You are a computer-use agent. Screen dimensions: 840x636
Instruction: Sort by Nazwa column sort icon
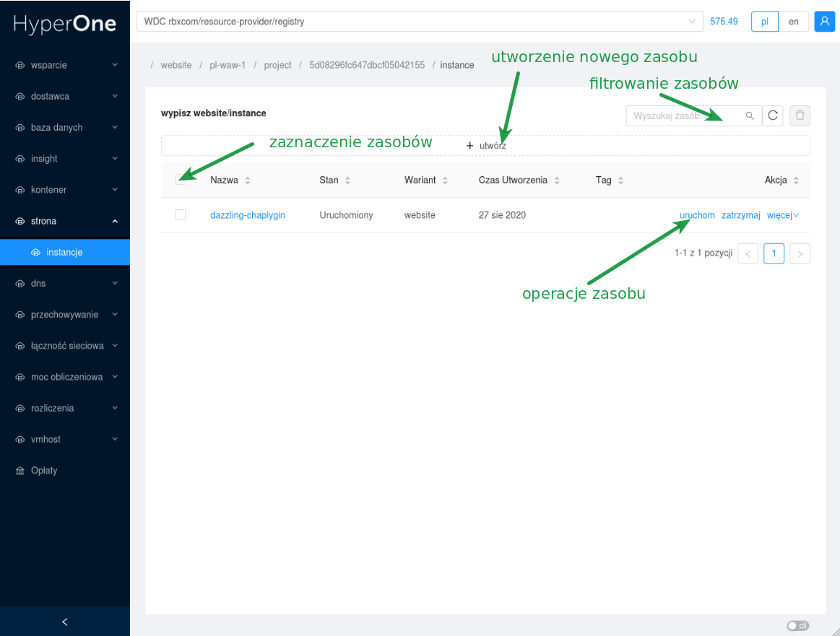(x=248, y=180)
